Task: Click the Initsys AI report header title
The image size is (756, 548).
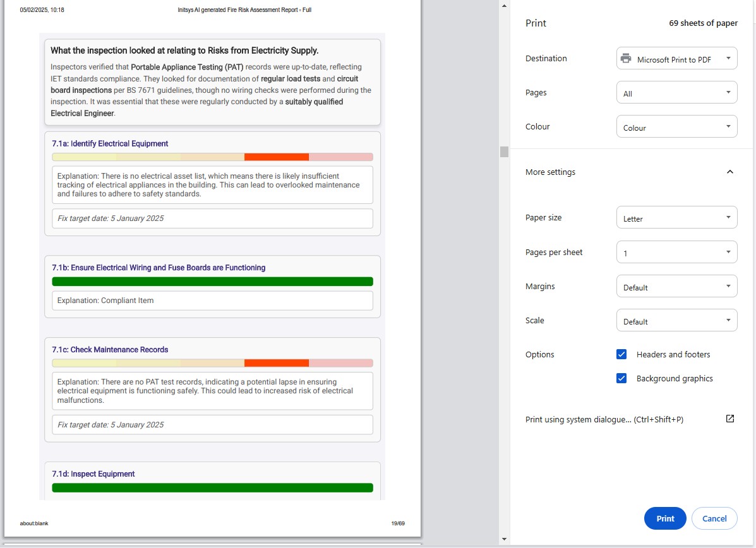Action: coord(244,9)
